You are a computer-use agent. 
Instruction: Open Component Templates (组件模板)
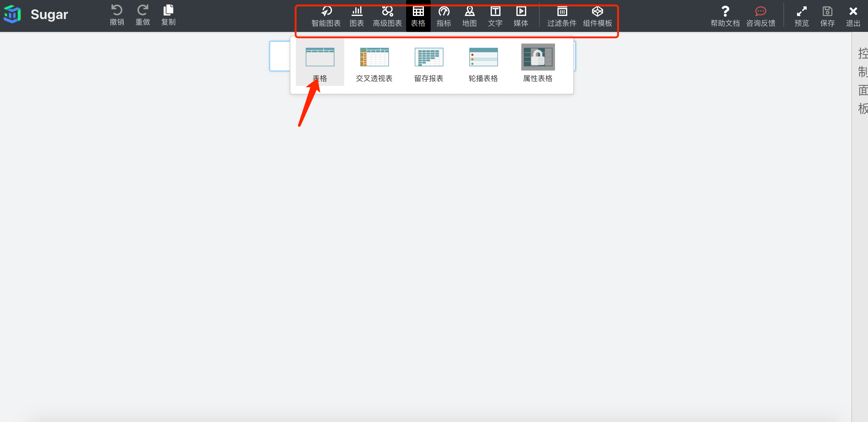(x=597, y=16)
